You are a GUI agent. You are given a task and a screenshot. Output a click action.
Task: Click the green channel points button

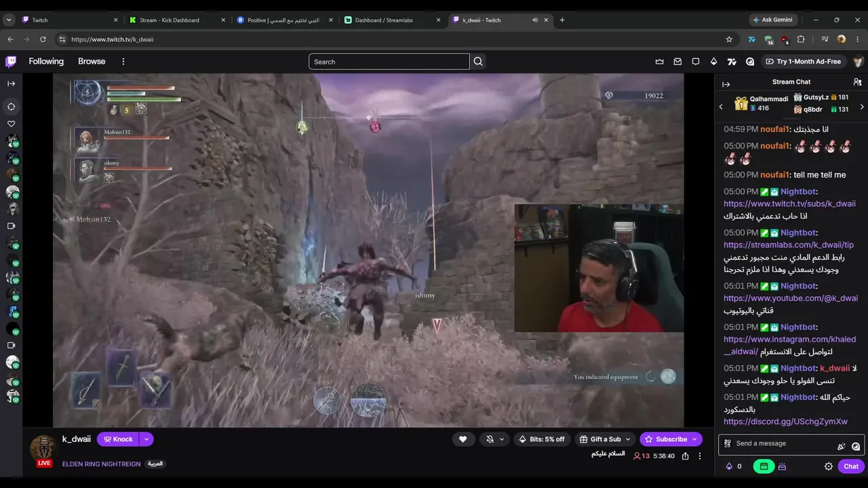point(764,466)
